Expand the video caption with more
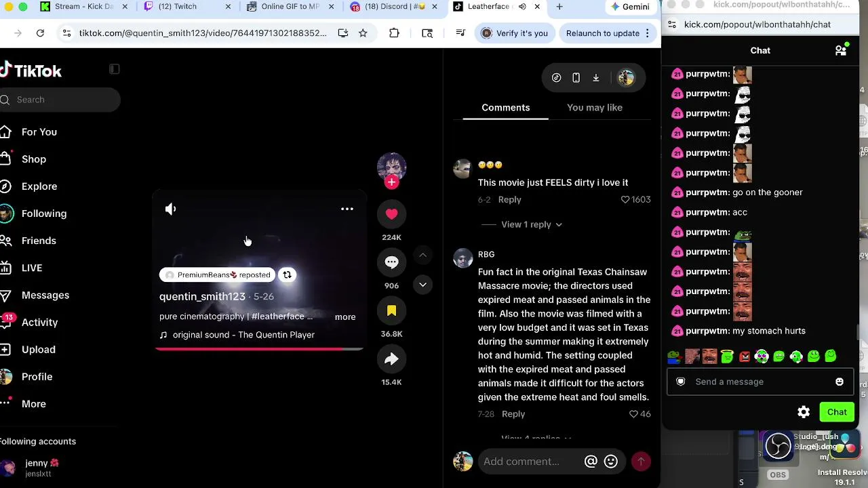The height and width of the screenshot is (488, 868). pos(345,317)
